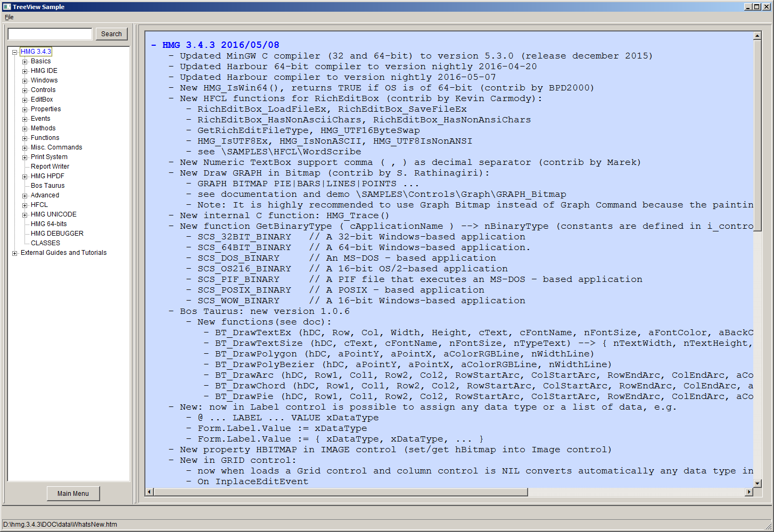
Task: Select the Functions tree item
Action: pos(45,138)
